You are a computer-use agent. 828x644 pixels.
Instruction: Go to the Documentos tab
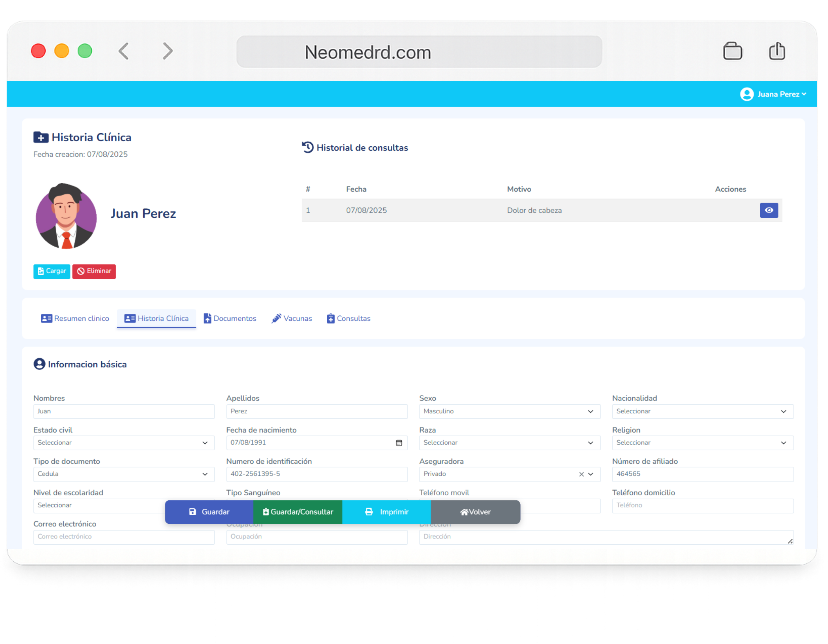pos(230,318)
